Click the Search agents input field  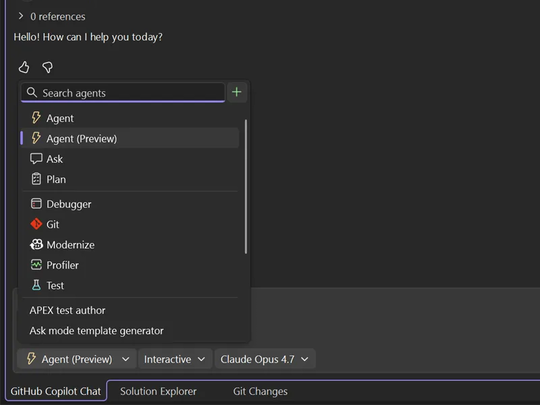(x=123, y=93)
